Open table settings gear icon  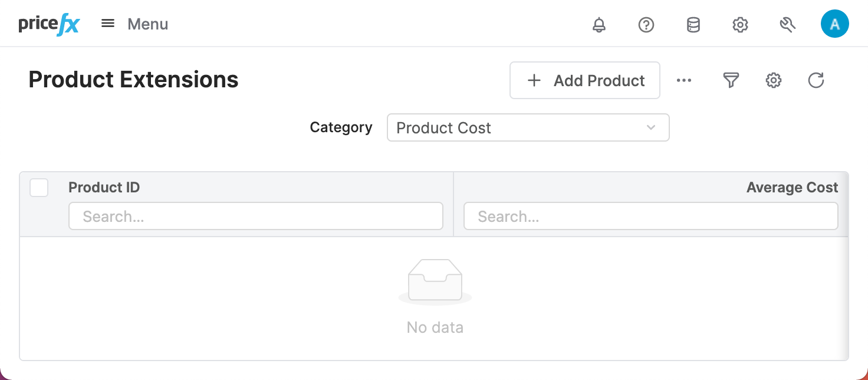click(774, 80)
